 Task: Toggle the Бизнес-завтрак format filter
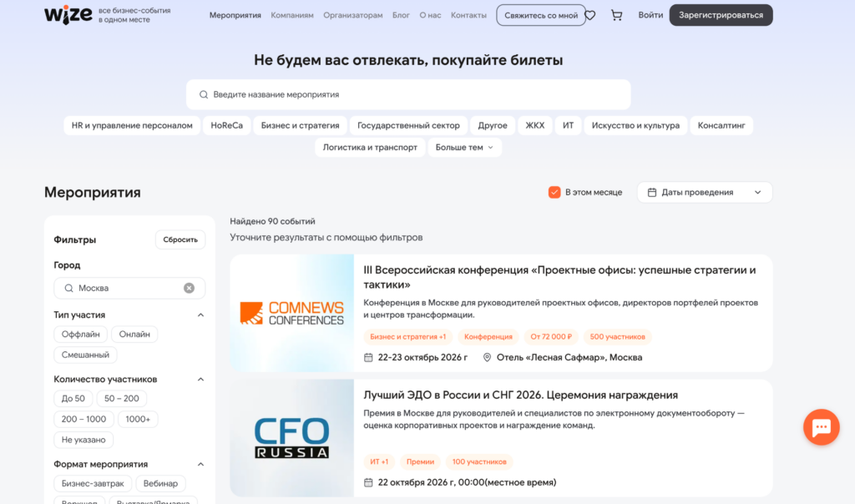[x=93, y=484]
